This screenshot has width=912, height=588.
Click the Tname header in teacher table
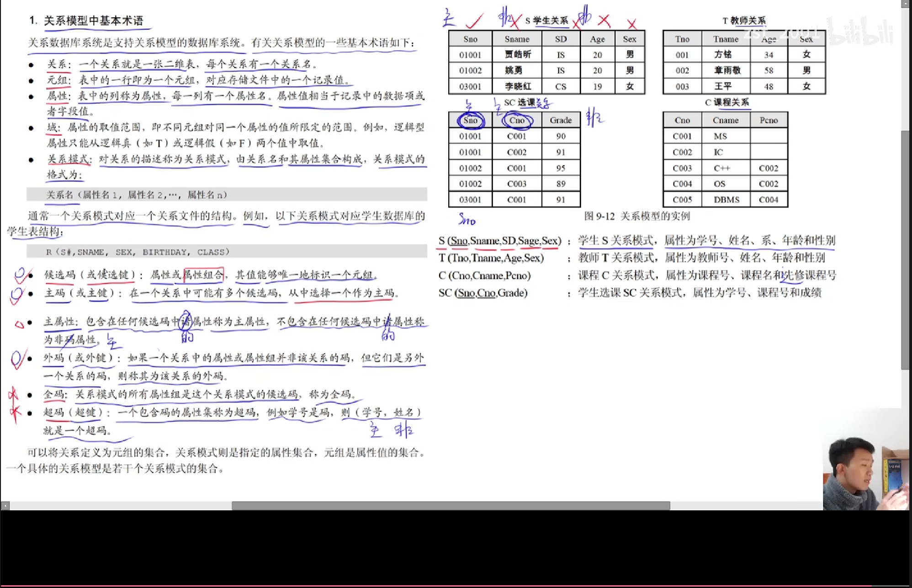(x=726, y=39)
